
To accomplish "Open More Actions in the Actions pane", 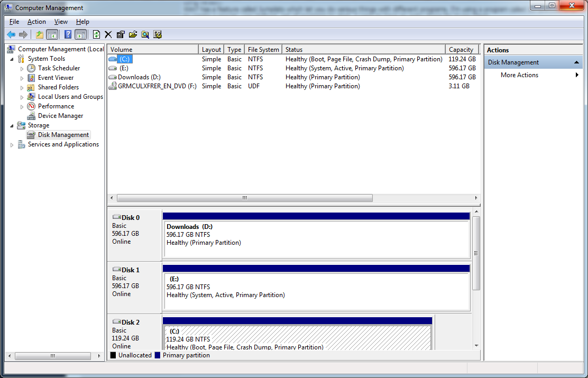I will click(519, 75).
